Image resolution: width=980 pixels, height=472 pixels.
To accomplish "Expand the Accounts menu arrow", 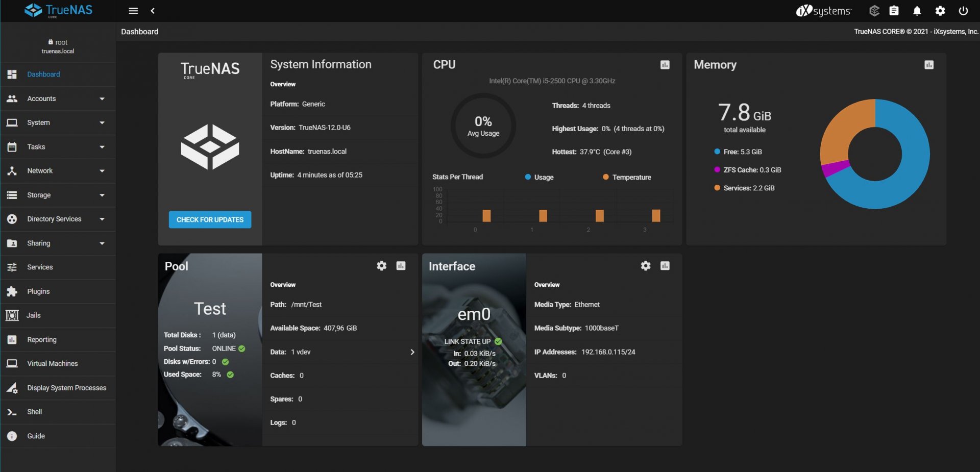I will pyautogui.click(x=102, y=98).
